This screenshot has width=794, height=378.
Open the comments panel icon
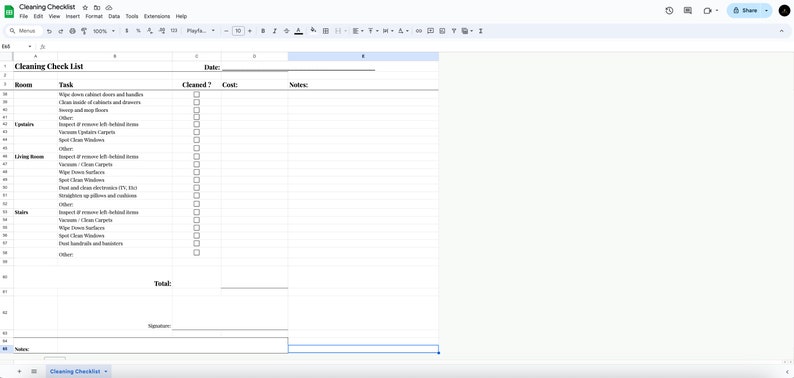pyautogui.click(x=688, y=11)
